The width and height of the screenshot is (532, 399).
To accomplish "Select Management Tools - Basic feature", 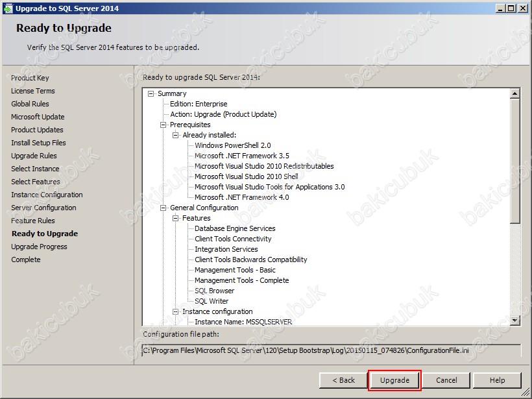I will point(235,270).
